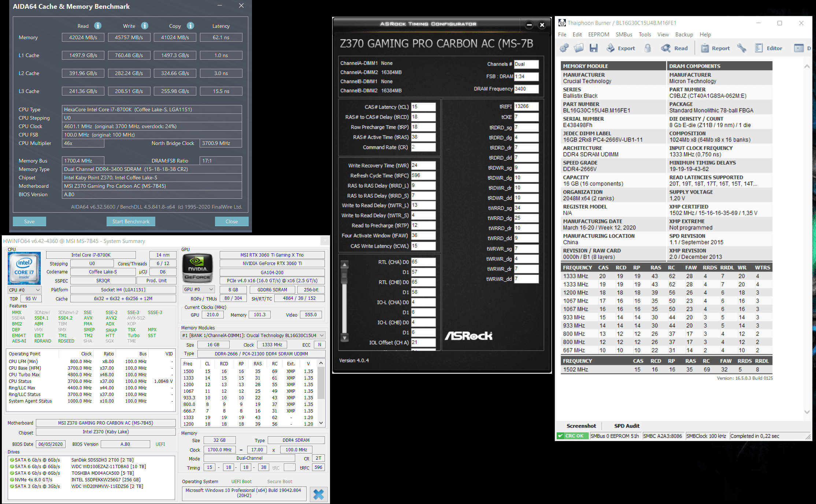Screen dimensions: 816x504
Task: Click the Save button in AIDA64
Action: (x=29, y=221)
